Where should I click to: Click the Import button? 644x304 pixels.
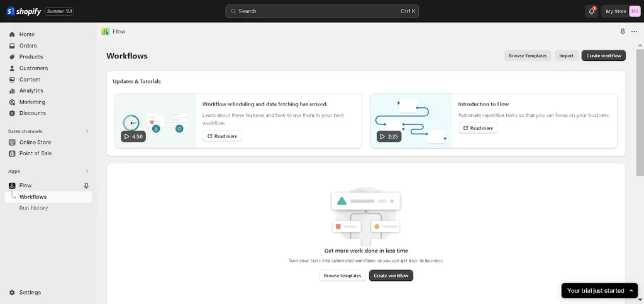pos(567,56)
